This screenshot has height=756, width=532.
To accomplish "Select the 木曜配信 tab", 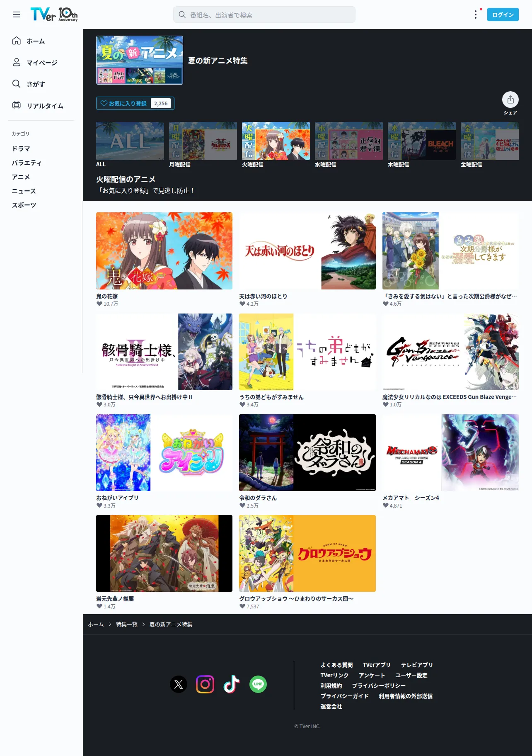I will pos(422,145).
